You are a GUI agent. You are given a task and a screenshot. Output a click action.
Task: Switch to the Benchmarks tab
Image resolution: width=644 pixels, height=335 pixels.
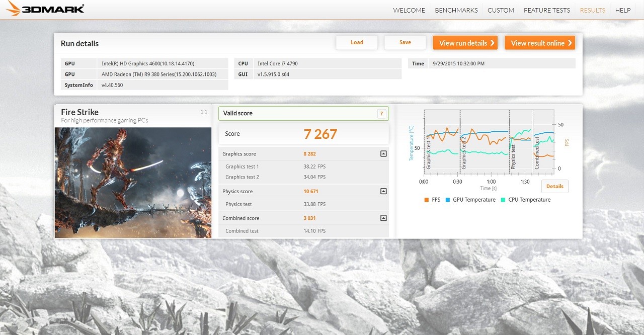click(x=456, y=10)
